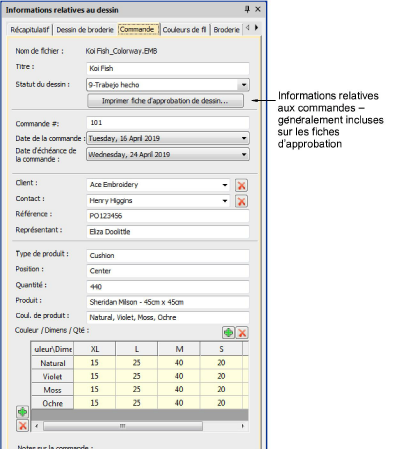Click the table scrollbar right arrow
The height and width of the screenshot is (449, 397).
tap(243, 426)
